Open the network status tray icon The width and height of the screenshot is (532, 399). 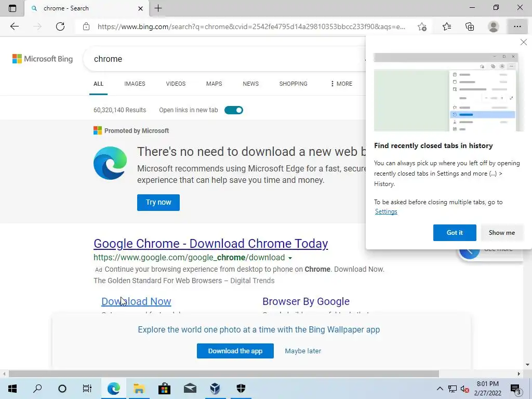point(453,389)
